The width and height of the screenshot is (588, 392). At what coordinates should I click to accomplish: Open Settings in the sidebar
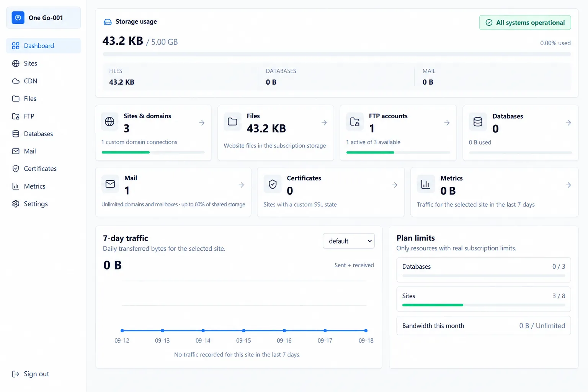tap(44, 204)
